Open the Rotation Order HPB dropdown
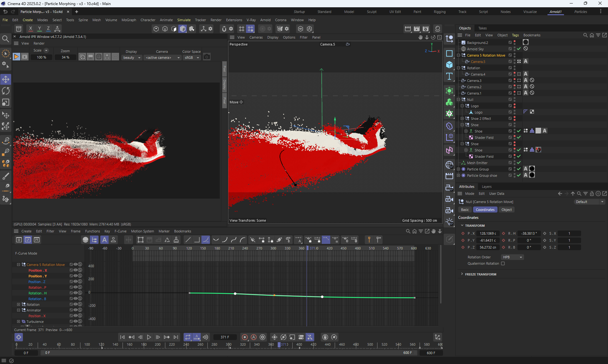The height and width of the screenshot is (364, 608). (512, 257)
